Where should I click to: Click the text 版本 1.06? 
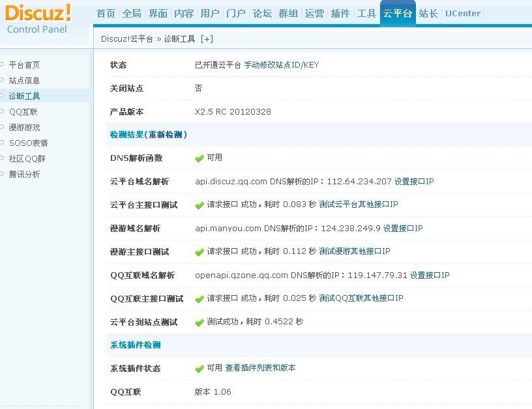coord(213,392)
